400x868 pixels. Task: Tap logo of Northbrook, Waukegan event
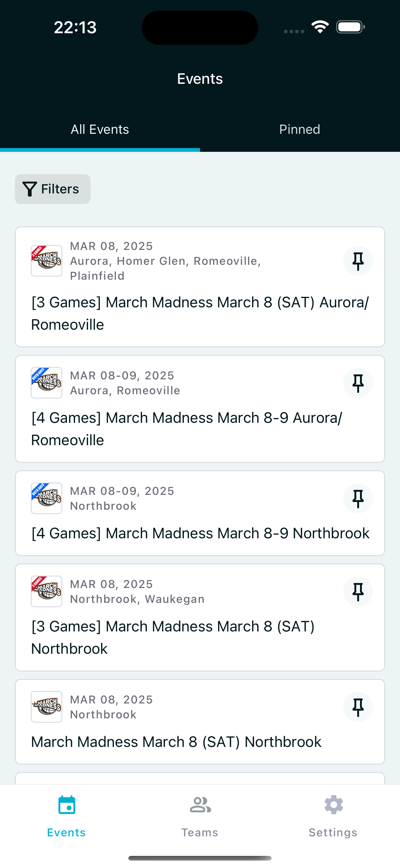click(x=47, y=591)
